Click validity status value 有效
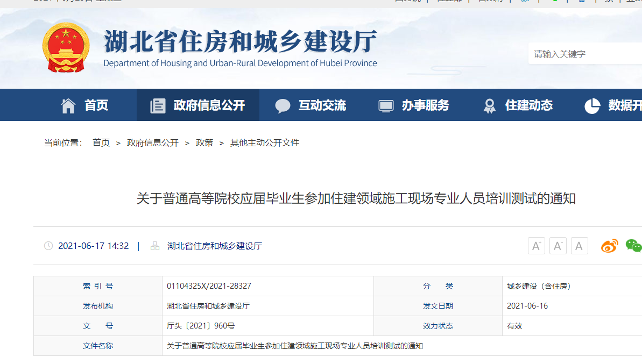 pyautogui.click(x=514, y=326)
